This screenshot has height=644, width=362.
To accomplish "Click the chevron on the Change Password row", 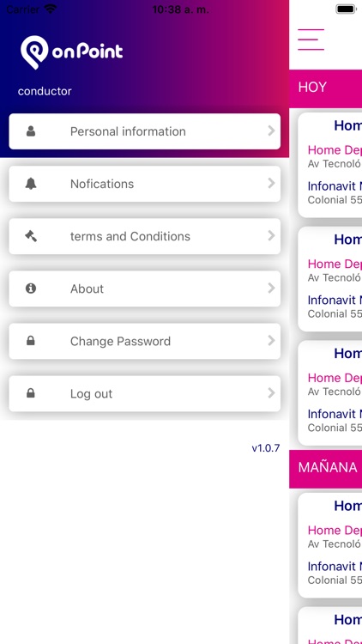I will point(271,341).
